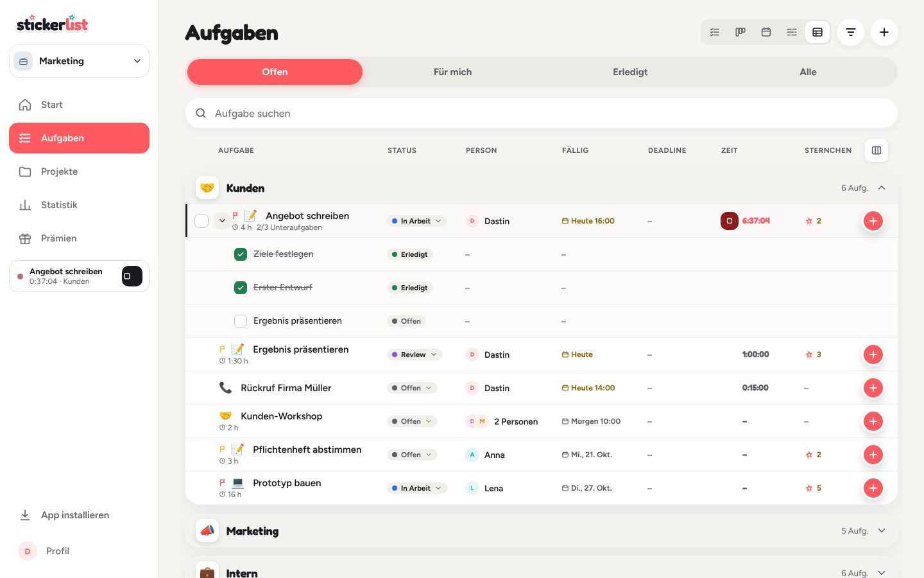
Task: Click the stickerlist logo
Action: 52,23
